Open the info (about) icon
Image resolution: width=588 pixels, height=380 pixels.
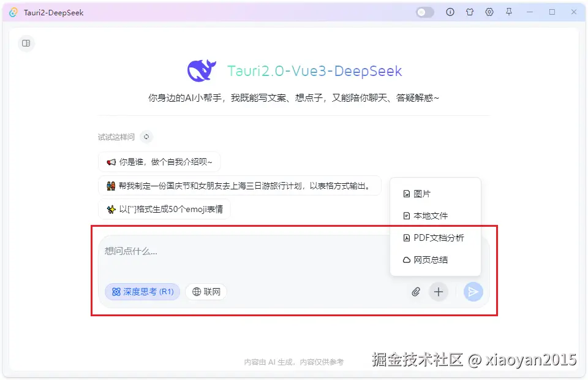click(450, 12)
